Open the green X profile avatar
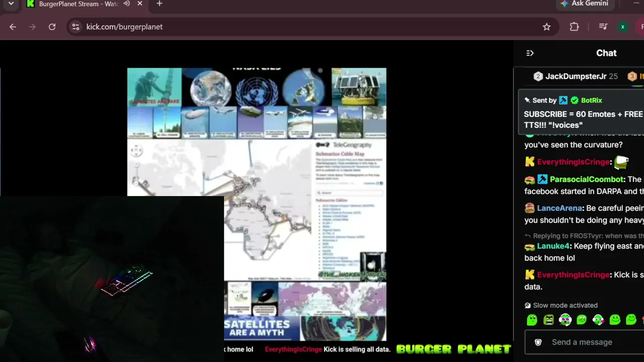644x362 pixels. point(623,27)
